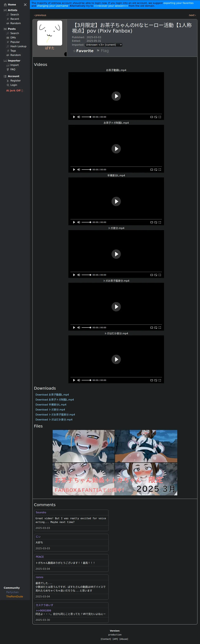Flag this post
200x644 pixels.
coord(102,51)
